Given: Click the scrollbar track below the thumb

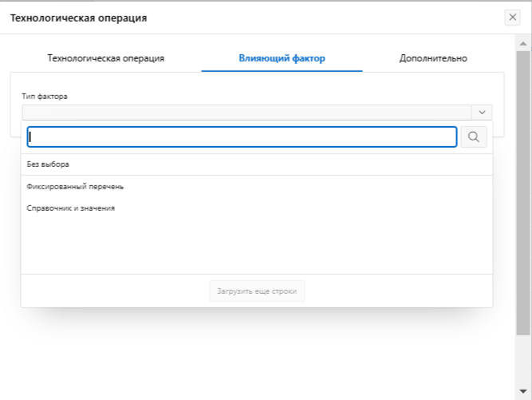Looking at the screenshot, I should tap(523, 359).
